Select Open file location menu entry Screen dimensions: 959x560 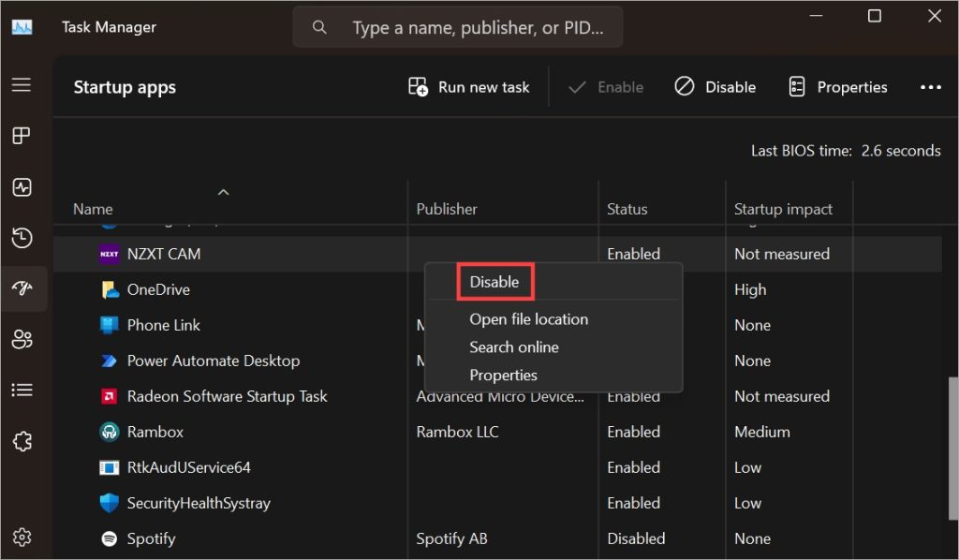click(x=528, y=319)
